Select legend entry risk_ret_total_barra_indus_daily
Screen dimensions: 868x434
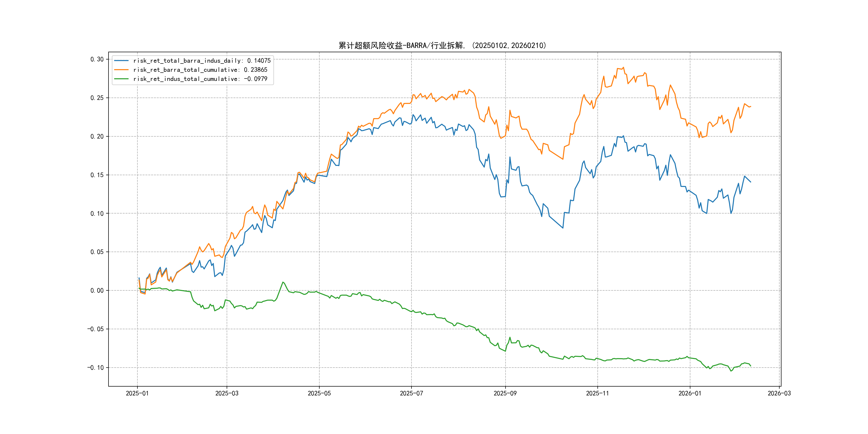[201, 61]
